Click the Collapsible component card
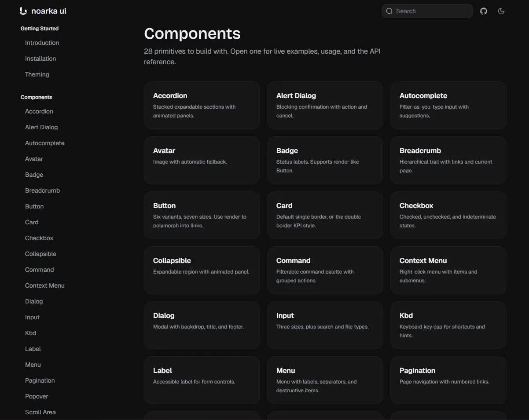This screenshot has height=420, width=529. [202, 270]
